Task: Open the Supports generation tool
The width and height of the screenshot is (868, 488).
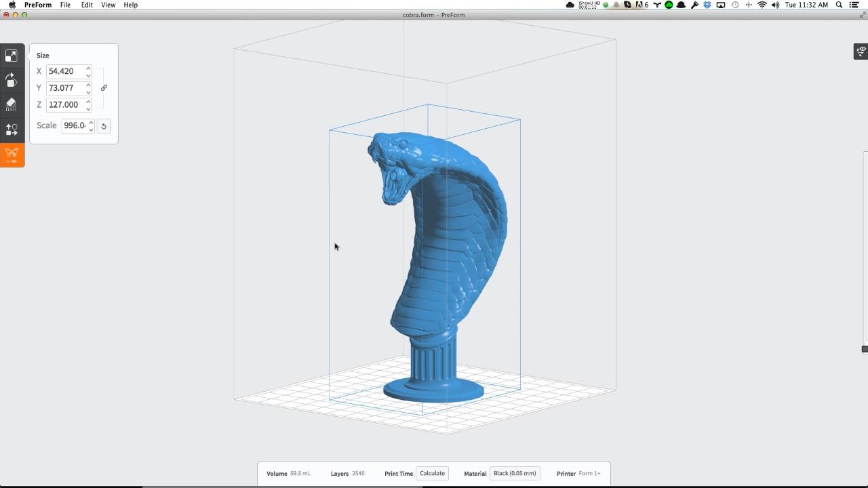Action: [x=12, y=104]
